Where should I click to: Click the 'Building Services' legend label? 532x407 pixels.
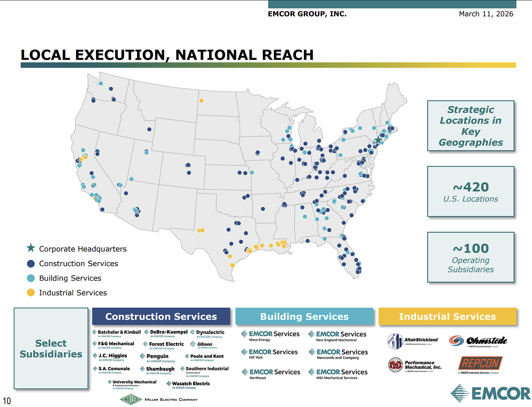click(x=70, y=278)
